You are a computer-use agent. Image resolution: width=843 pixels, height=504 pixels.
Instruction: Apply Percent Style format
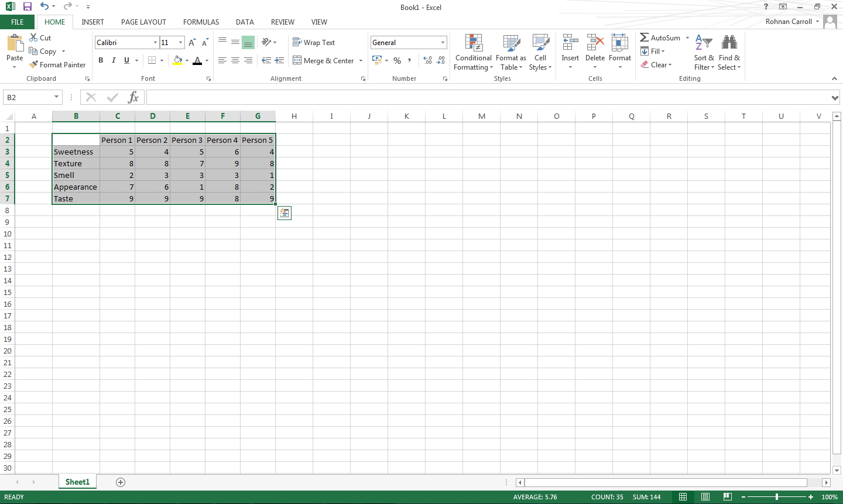(397, 60)
